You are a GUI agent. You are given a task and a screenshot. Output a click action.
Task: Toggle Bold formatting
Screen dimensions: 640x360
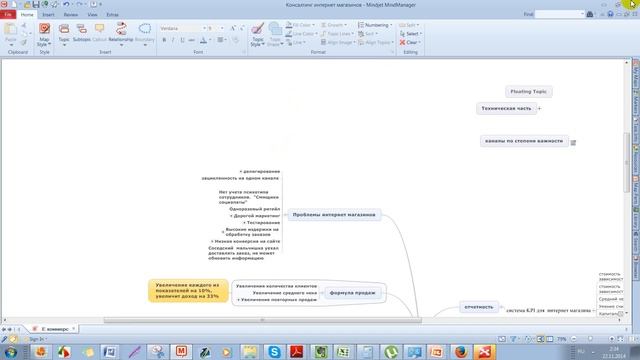(164, 40)
